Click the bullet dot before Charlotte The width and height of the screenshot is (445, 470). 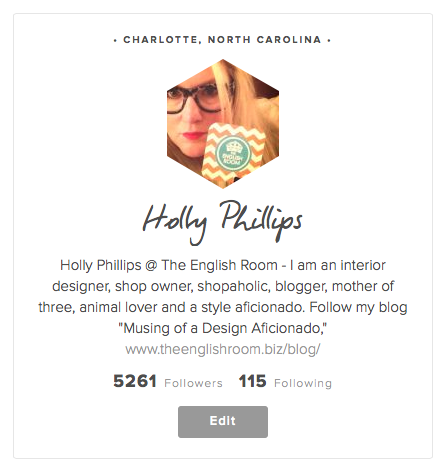click(x=115, y=41)
